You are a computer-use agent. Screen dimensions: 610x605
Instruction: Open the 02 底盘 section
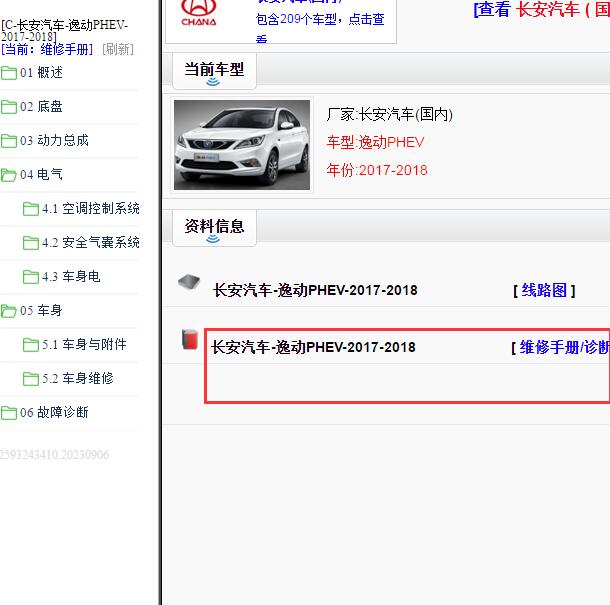[41, 106]
